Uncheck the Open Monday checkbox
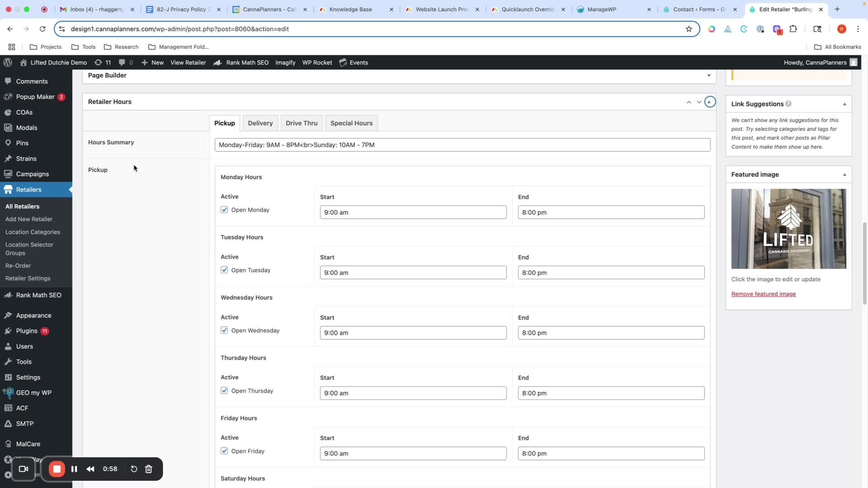This screenshot has height=488, width=868. pyautogui.click(x=224, y=210)
